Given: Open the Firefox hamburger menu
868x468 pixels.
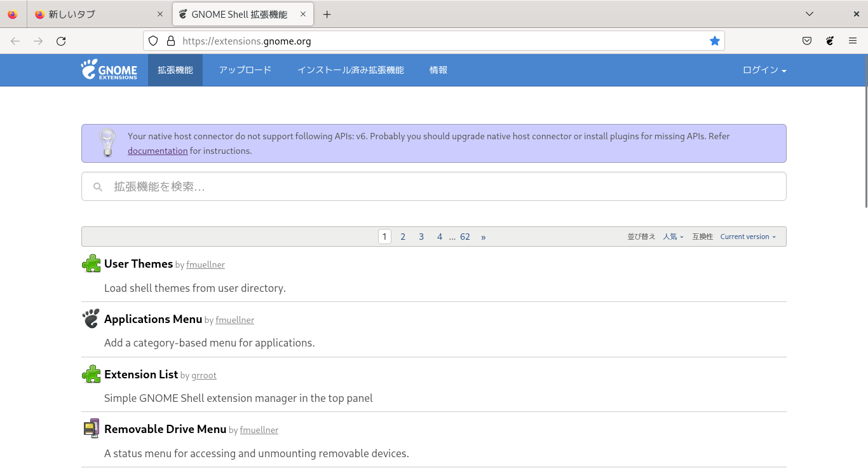Looking at the screenshot, I should point(853,41).
